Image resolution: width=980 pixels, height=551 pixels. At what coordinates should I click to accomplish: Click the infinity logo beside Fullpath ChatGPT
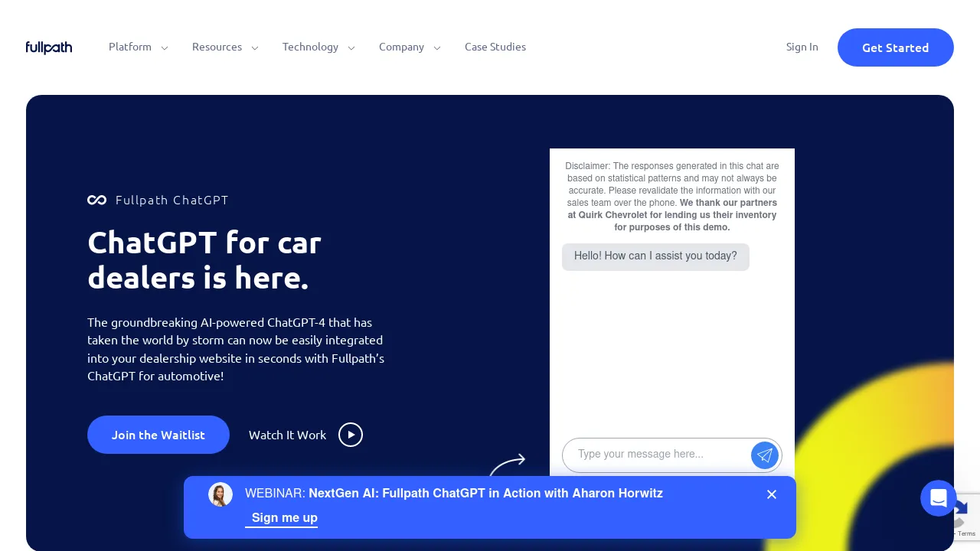(96, 200)
